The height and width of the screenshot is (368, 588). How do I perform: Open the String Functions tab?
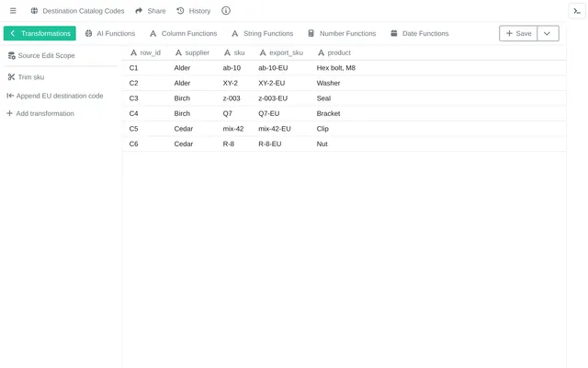(x=263, y=33)
